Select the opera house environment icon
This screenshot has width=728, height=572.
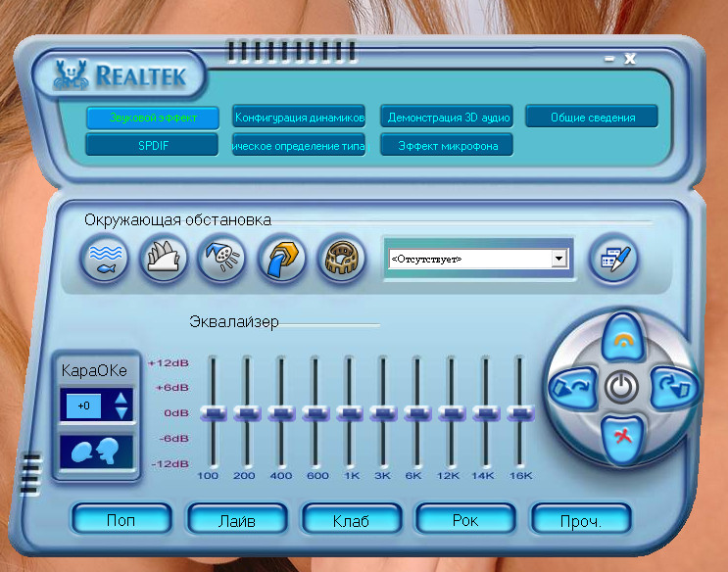click(164, 259)
